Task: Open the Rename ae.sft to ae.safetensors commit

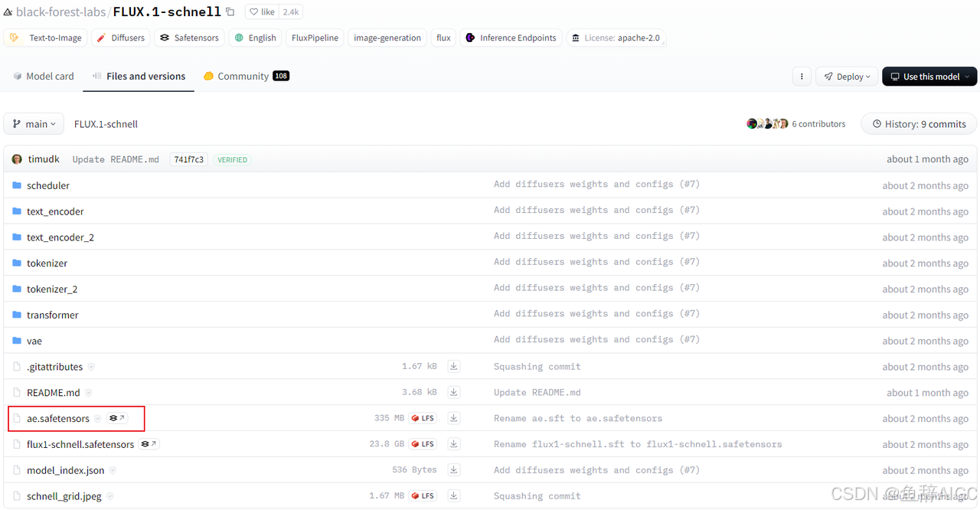Action: [578, 419]
